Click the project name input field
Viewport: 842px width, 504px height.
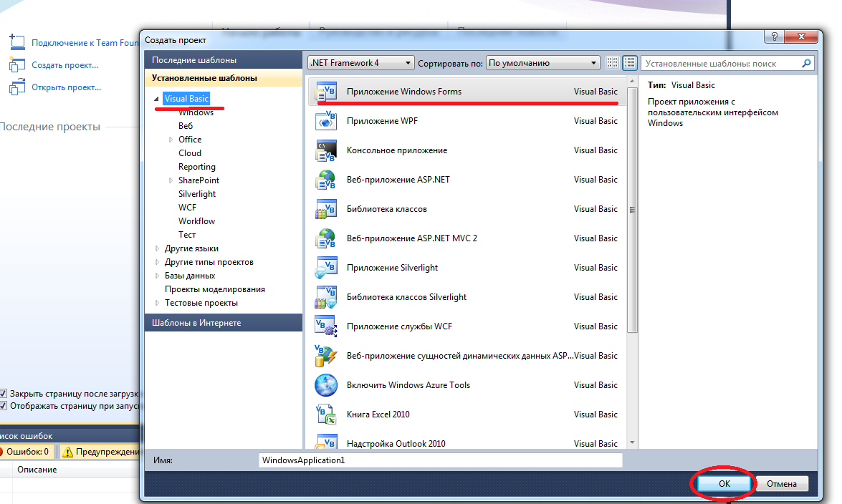click(x=440, y=460)
